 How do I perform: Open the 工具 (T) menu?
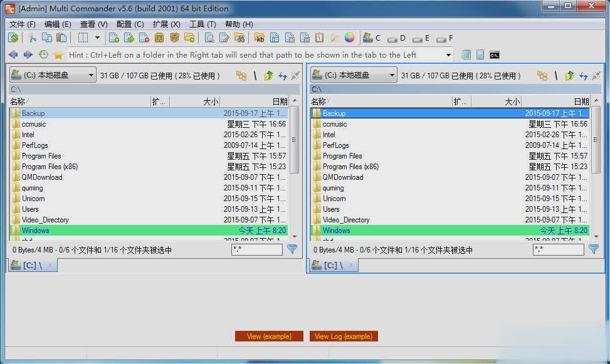202,24
